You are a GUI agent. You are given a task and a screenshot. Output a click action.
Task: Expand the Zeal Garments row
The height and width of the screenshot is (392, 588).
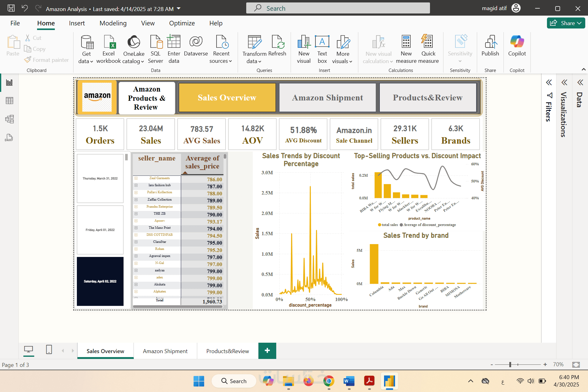(x=136, y=178)
